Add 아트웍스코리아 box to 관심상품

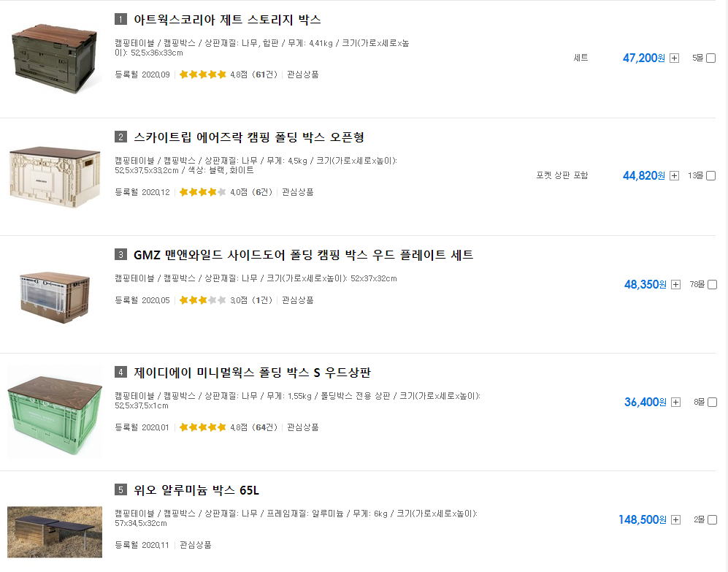(303, 75)
